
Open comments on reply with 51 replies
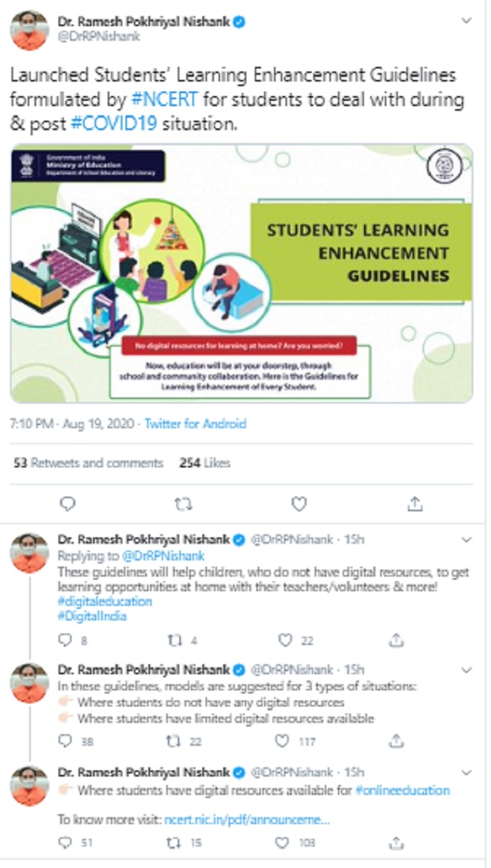(x=65, y=843)
